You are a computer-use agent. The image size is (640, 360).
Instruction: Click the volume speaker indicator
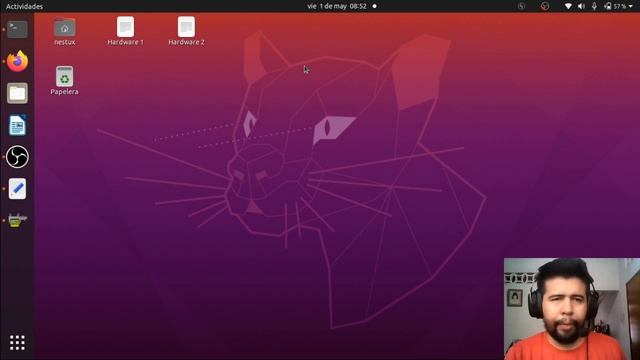tap(581, 6)
